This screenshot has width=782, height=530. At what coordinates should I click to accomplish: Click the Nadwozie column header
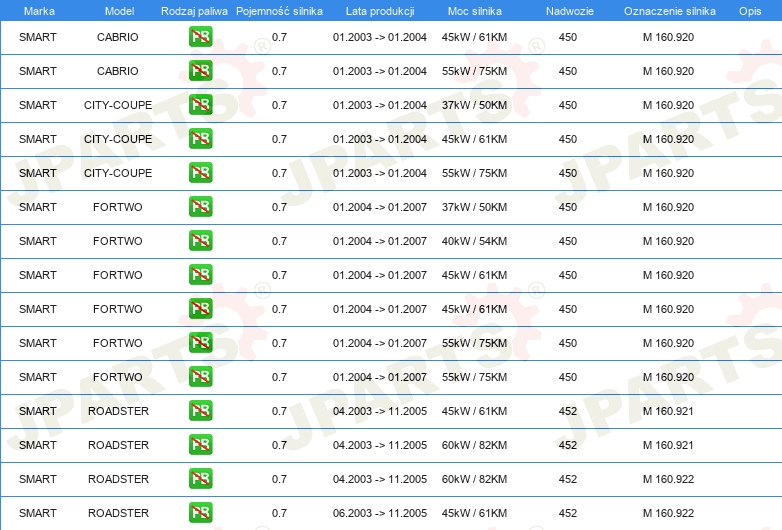570,11
